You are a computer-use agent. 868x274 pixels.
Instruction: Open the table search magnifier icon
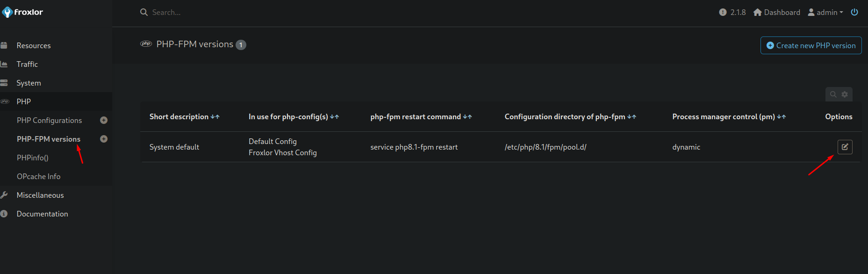[833, 94]
